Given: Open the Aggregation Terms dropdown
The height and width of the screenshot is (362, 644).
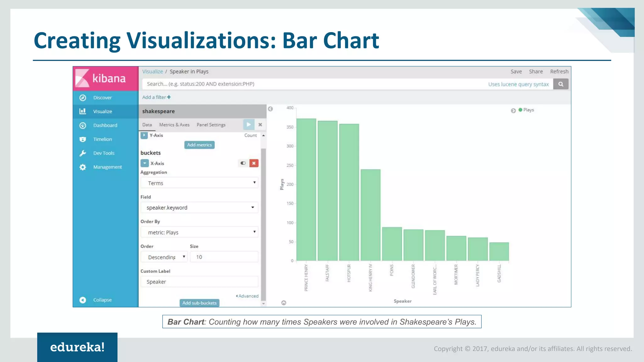Looking at the screenshot, I should point(199,183).
